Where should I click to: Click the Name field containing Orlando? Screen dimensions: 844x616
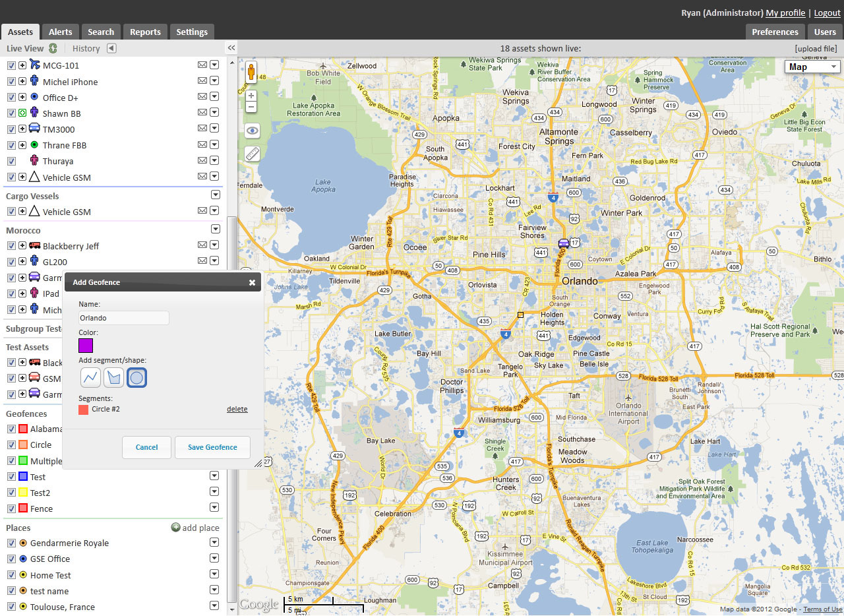coord(123,317)
